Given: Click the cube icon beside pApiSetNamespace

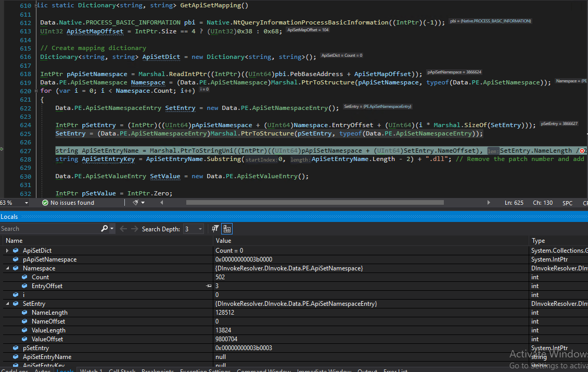Looking at the screenshot, I should point(16,259).
